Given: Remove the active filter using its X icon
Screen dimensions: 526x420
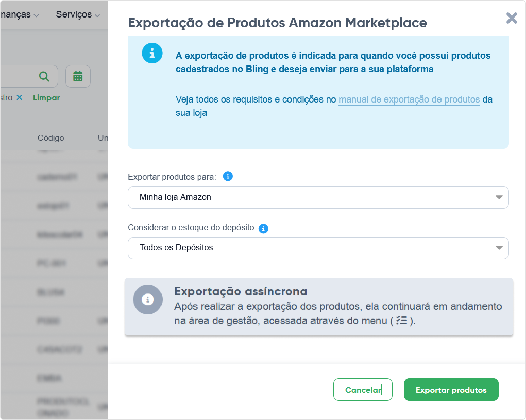Looking at the screenshot, I should click(x=20, y=97).
